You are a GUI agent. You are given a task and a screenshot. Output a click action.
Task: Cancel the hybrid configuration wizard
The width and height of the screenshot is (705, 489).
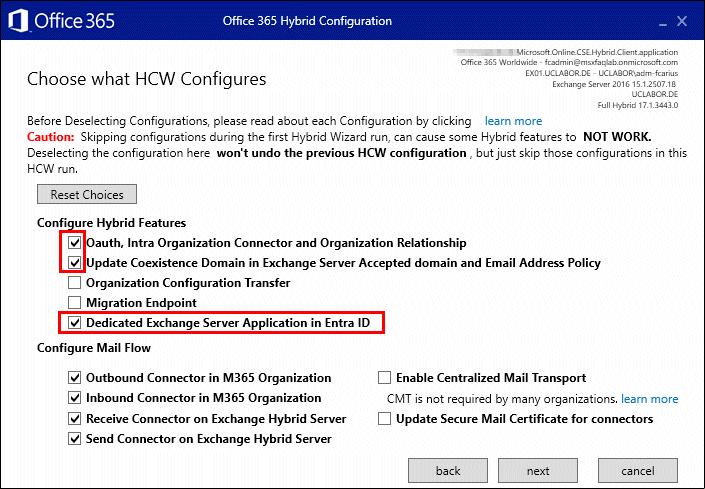638,471
